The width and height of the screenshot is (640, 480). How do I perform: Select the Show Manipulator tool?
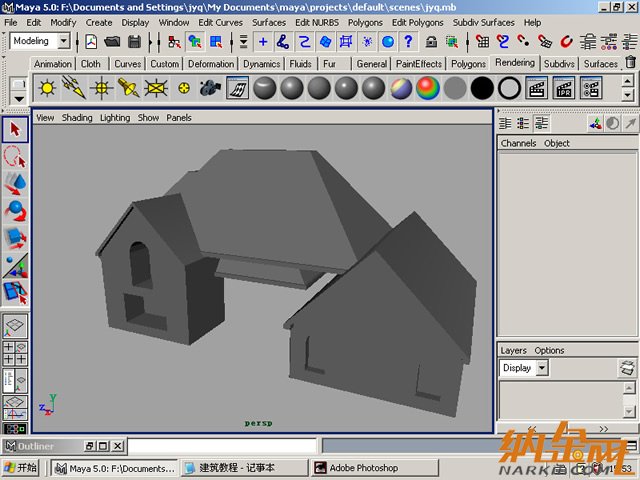pos(15,266)
